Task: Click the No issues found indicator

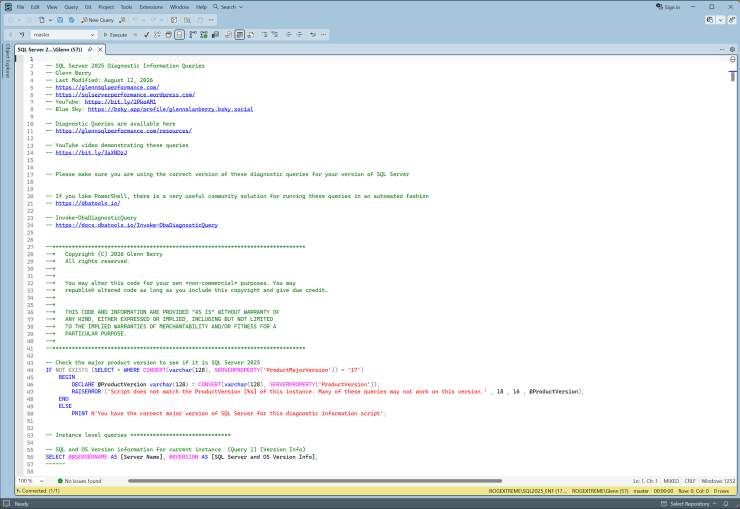Action: click(x=79, y=481)
